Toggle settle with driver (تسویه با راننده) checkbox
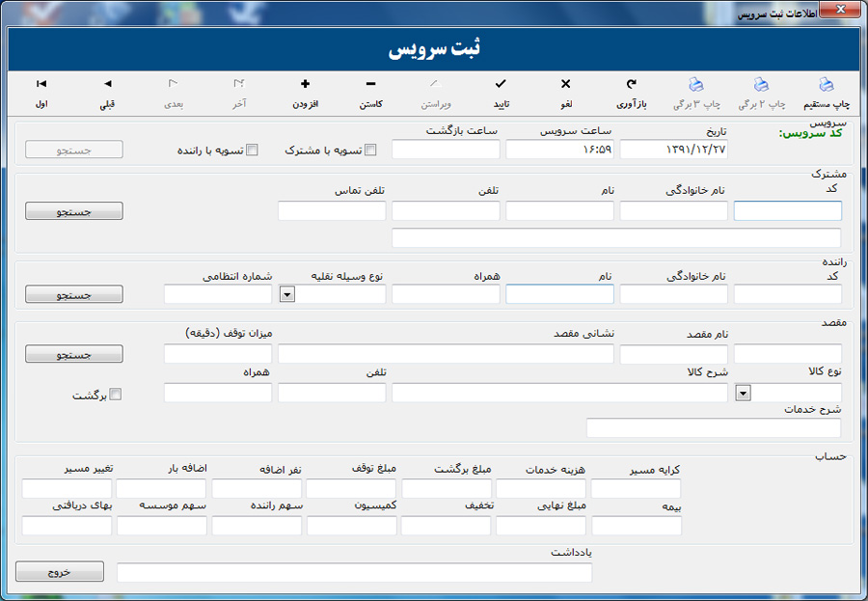The height and width of the screenshot is (601, 868). click(x=252, y=150)
